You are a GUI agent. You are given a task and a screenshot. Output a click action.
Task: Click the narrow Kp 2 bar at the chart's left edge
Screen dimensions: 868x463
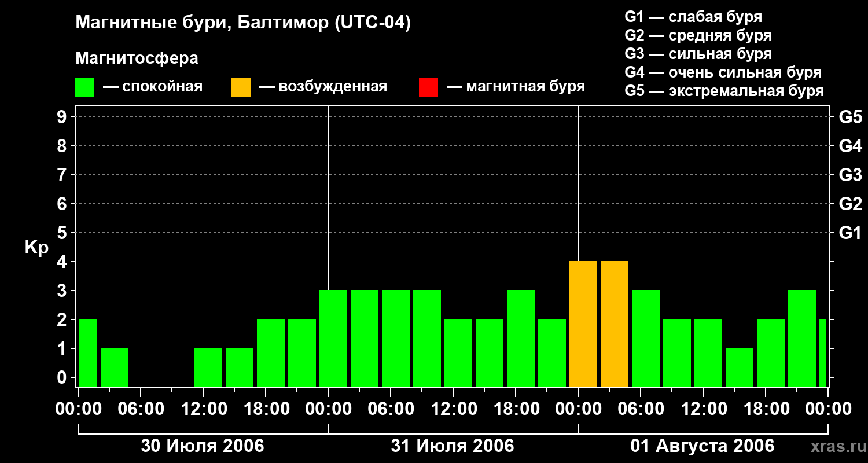pos(88,353)
